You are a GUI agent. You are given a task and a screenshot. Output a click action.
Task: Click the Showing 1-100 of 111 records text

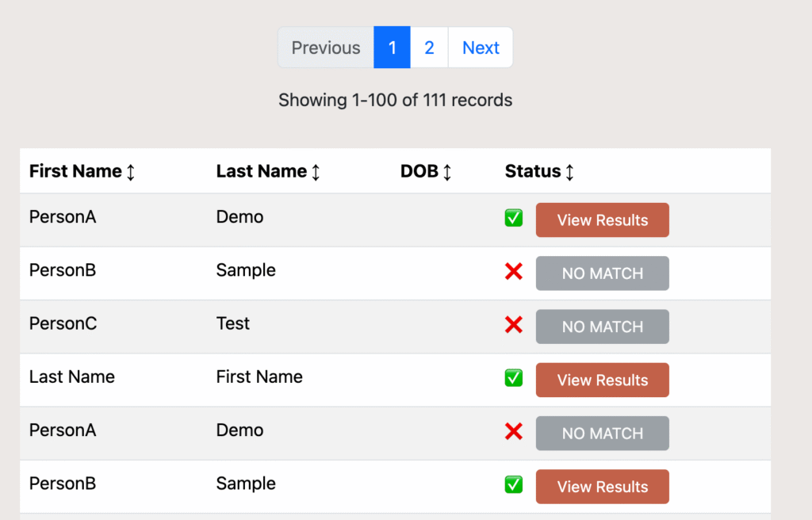(395, 100)
